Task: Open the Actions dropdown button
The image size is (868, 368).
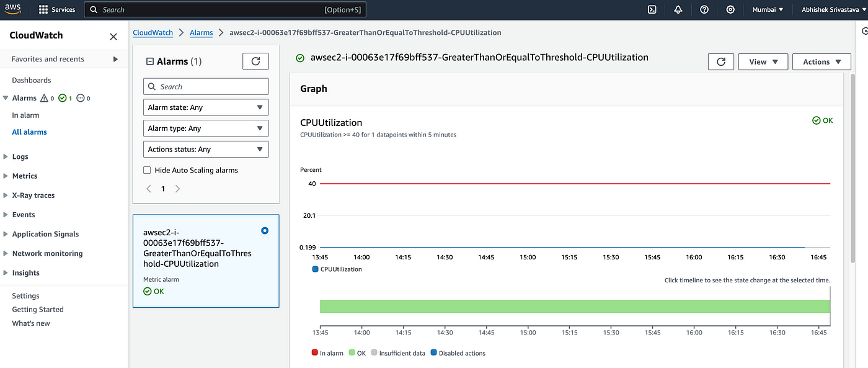Action: coord(821,61)
